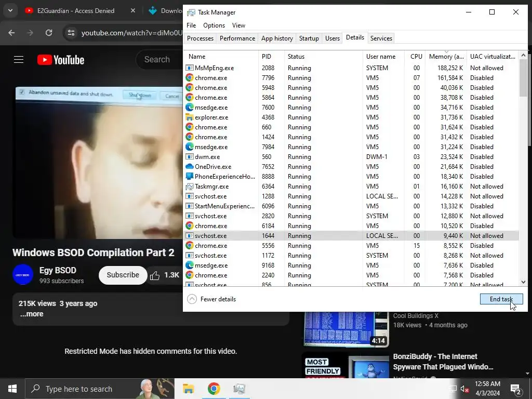532x399 pixels.
Task: Collapse Task Manager with Fewer details
Action: tap(211, 299)
